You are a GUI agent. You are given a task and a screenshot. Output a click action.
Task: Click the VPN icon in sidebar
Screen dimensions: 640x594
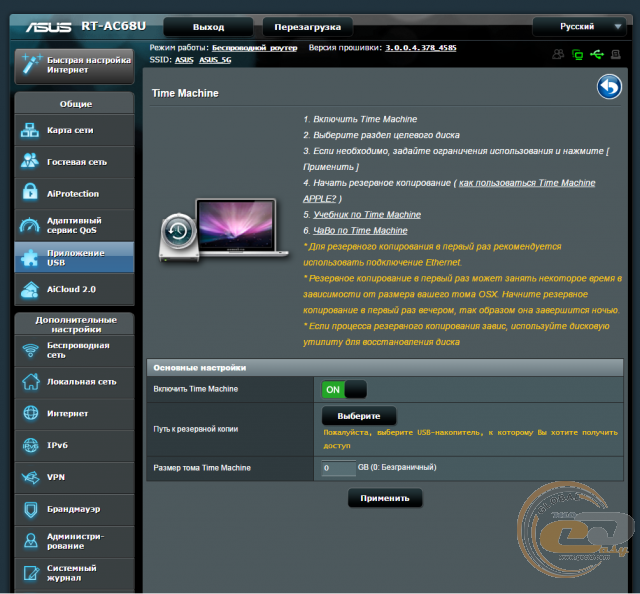[31, 477]
